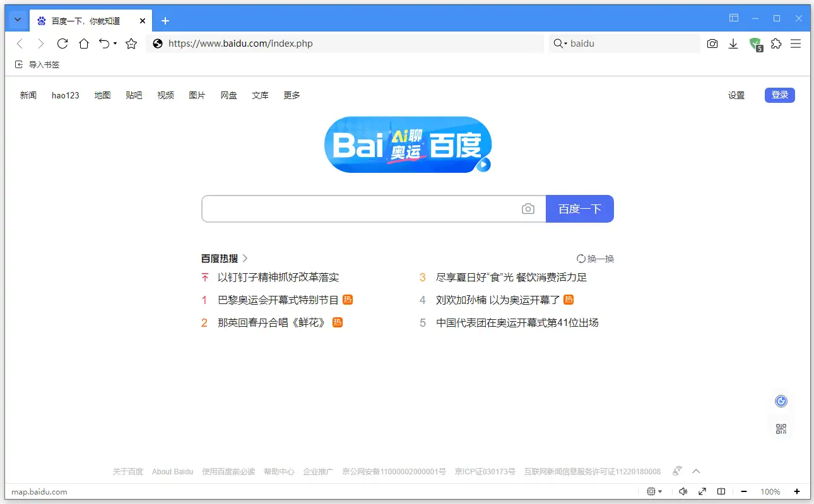Screen dimensions: 814x504
Task: Open 刘欢加孙楠 以为奥运开幕了 topic
Action: click(x=498, y=300)
